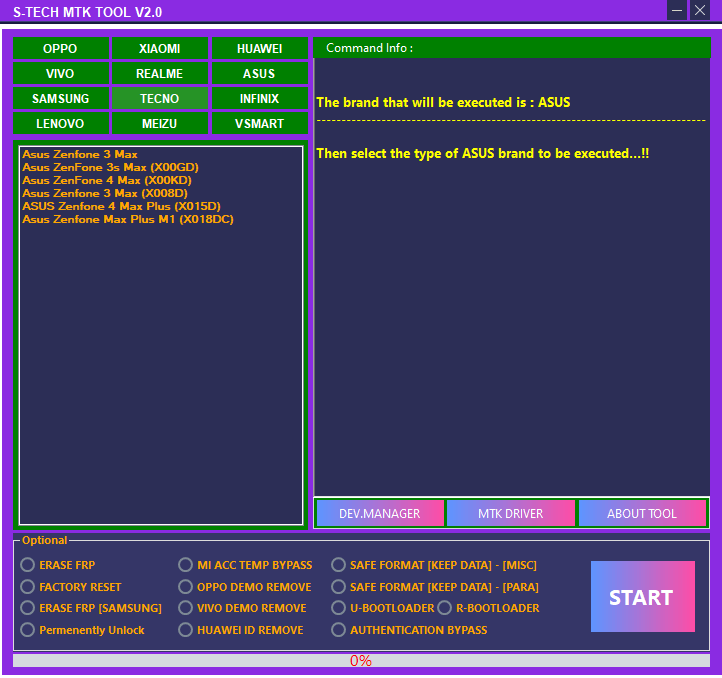
Task: Enable SAFE FORMAT [KEEP DATA] - [MISC]
Action: pos(434,565)
